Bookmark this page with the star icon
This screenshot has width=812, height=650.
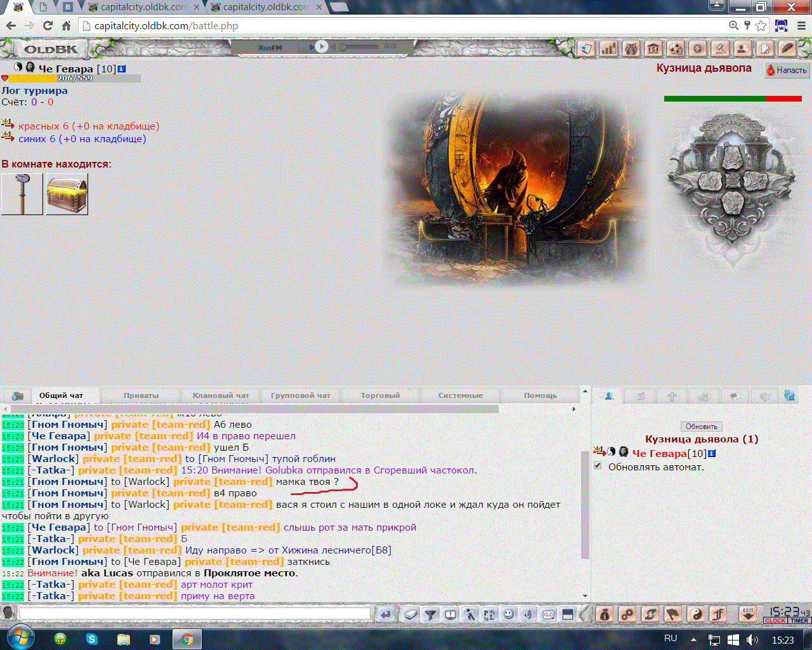761,26
